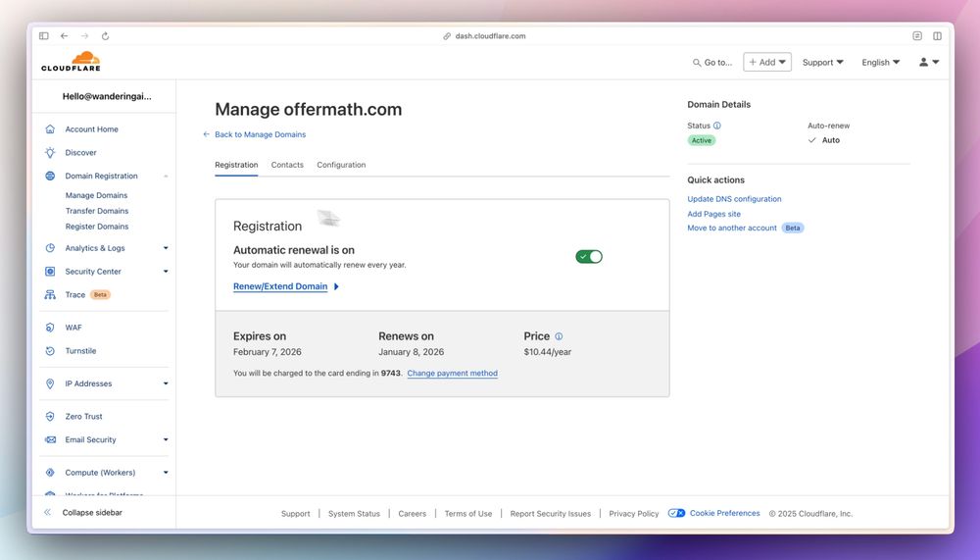The height and width of the screenshot is (560, 980).
Task: Click Privacy Policy footer link
Action: 634,514
